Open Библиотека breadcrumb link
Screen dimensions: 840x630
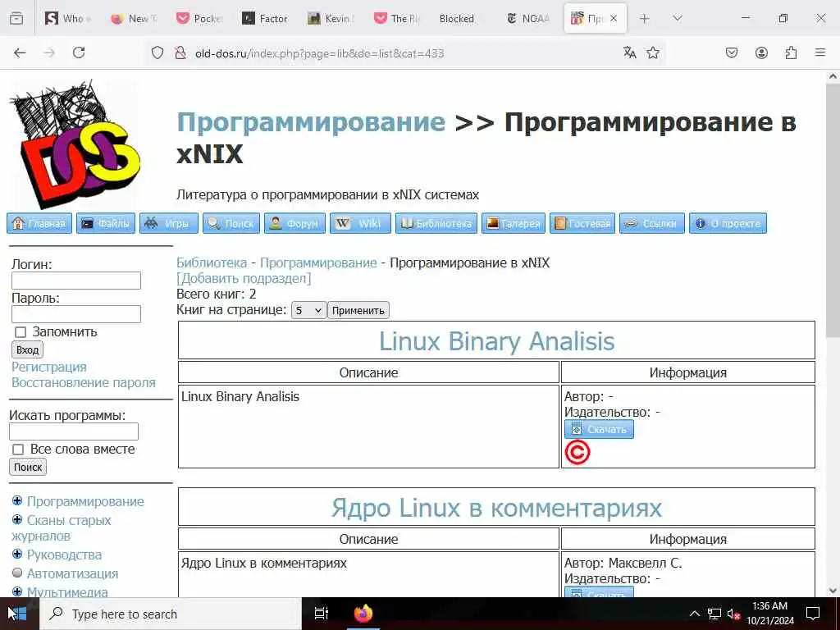pos(212,262)
